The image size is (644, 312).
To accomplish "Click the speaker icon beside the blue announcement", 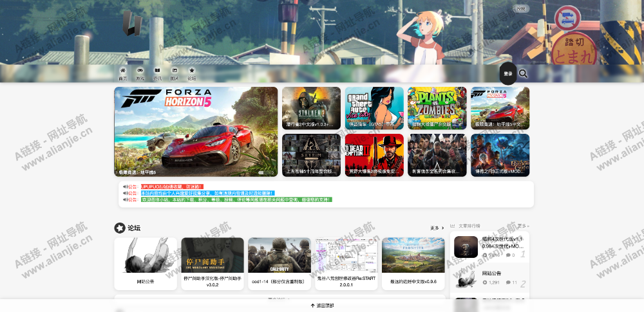I will (126, 193).
